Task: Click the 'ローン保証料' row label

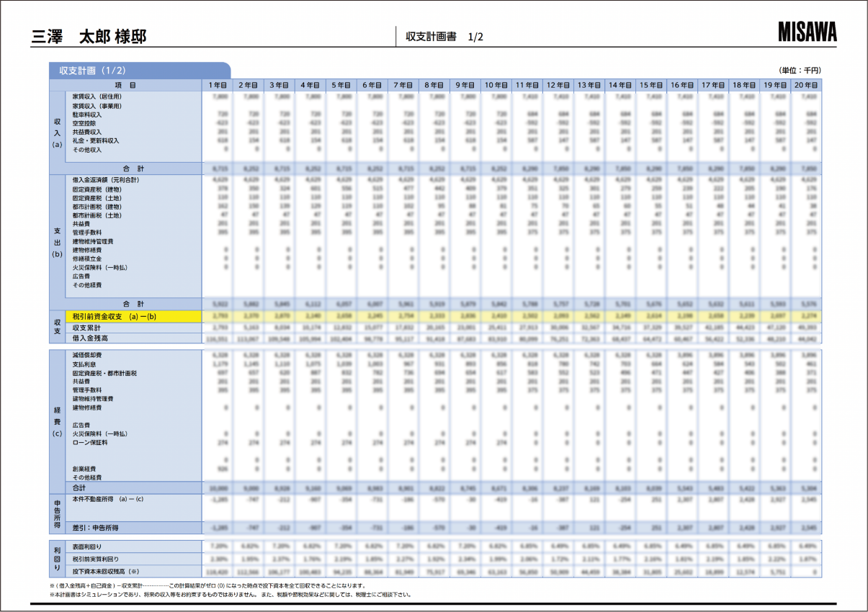Action: (x=90, y=443)
